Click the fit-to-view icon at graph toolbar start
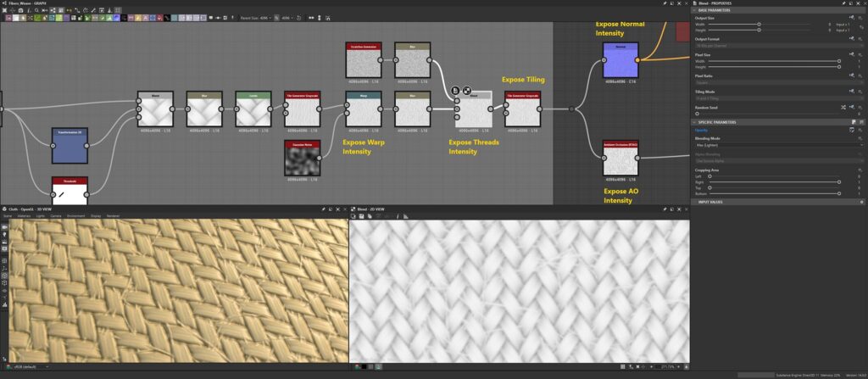 coord(4,10)
